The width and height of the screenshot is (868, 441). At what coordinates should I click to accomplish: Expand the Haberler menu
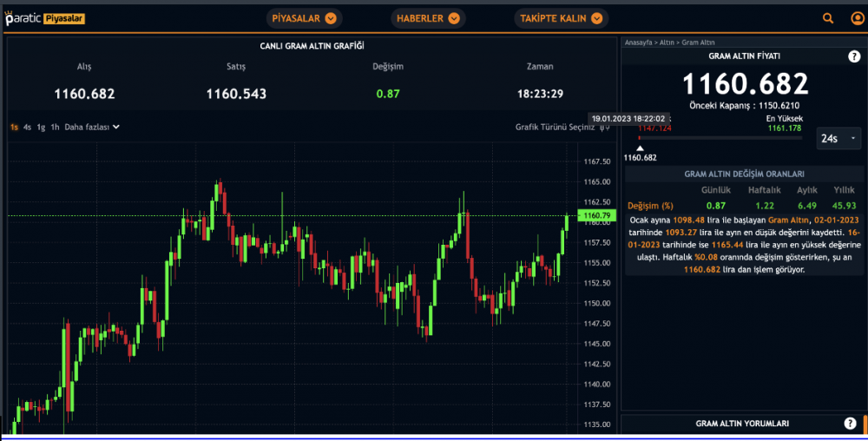pyautogui.click(x=428, y=18)
